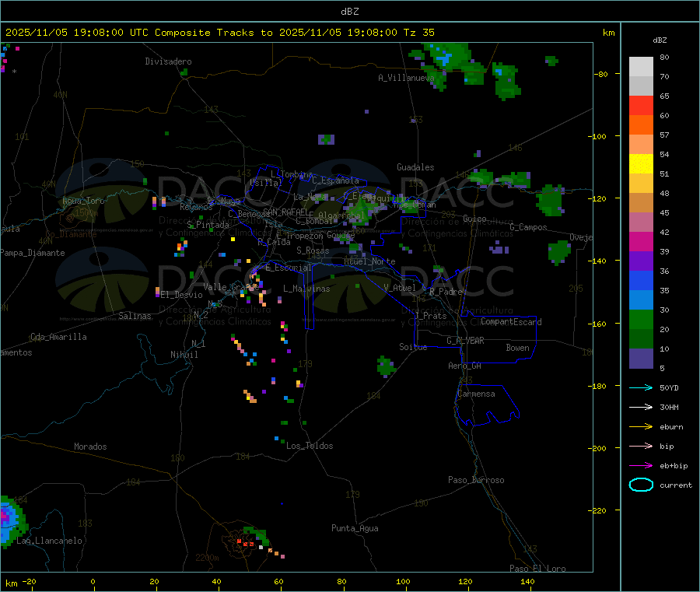Screen dimensions: 700x592
Task: Click the Cda_Amarilla location label
Action: 59,337
